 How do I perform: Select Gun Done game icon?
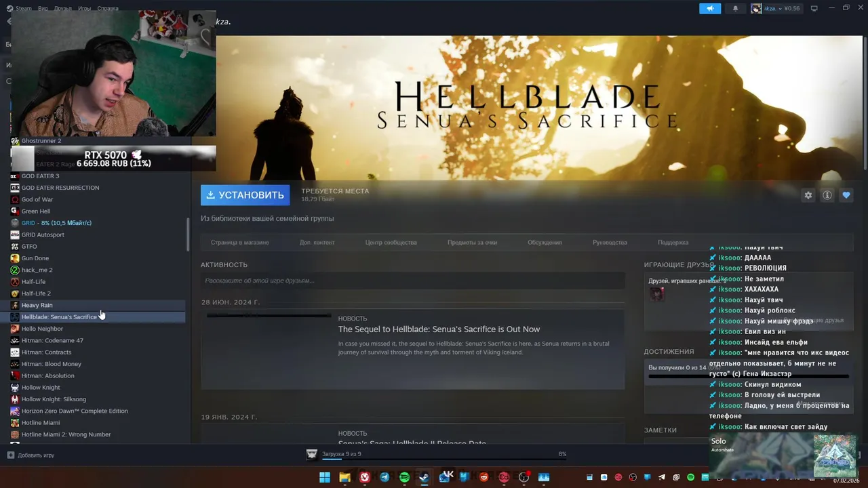15,258
